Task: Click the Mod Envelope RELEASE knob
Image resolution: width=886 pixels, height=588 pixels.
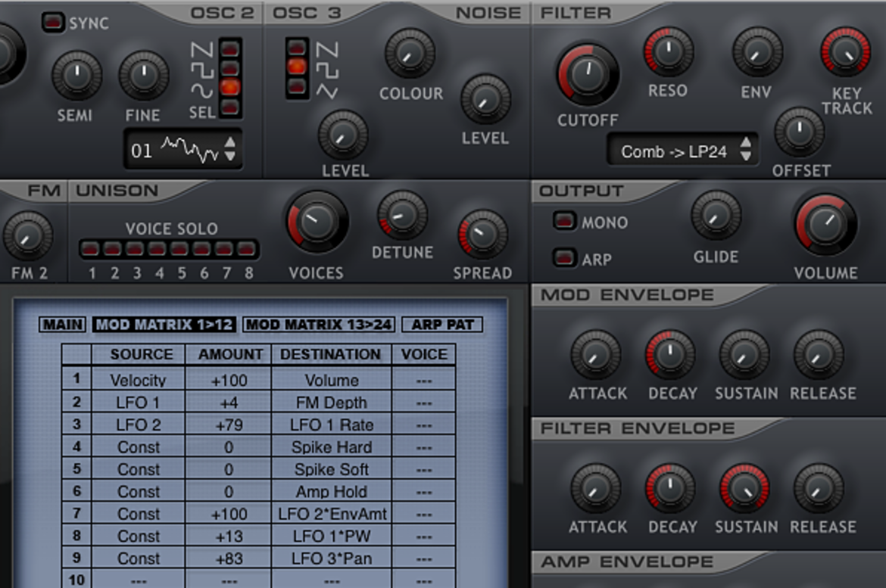Action: coord(819,355)
